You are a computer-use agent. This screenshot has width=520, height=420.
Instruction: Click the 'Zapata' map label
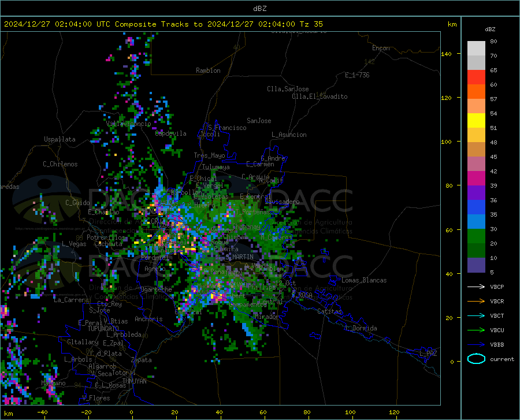(x=142, y=360)
